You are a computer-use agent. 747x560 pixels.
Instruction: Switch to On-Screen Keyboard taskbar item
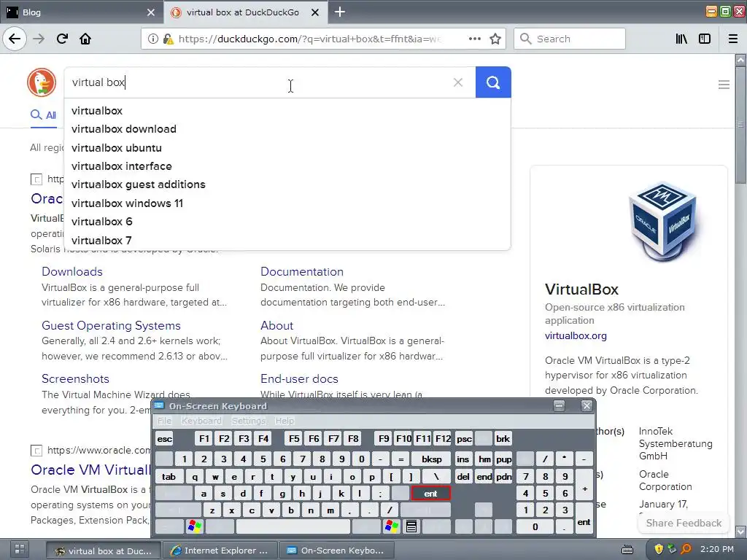pos(336,550)
